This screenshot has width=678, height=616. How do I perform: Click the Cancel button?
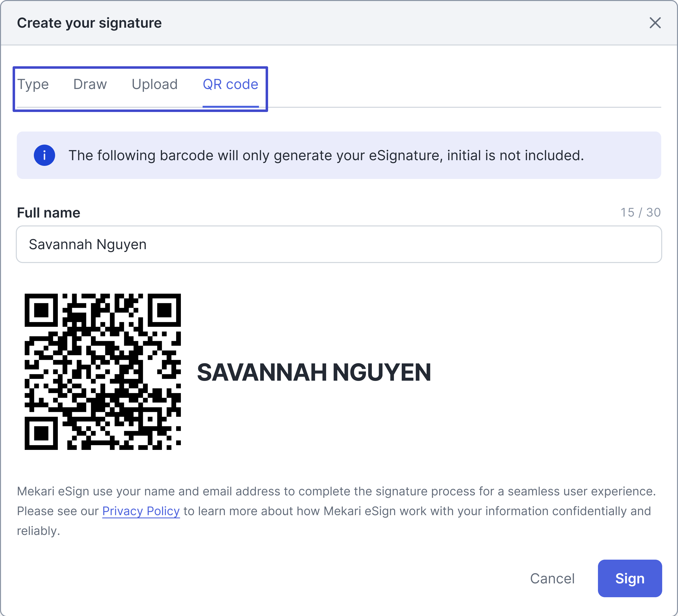pos(552,578)
